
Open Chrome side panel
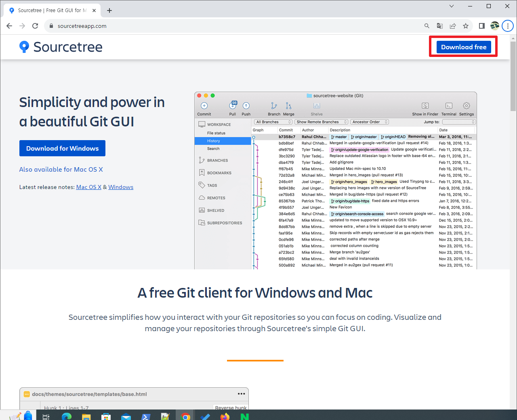click(481, 26)
